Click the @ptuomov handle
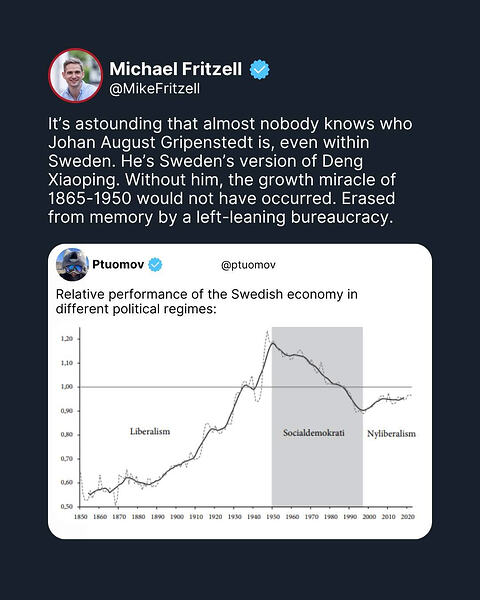This screenshot has width=480, height=600. pos(248,265)
